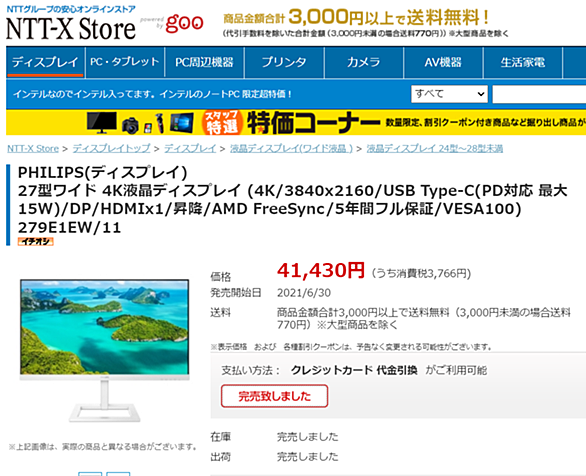Open the PC・タブレット category tab
The image size is (586, 476).
(124, 62)
